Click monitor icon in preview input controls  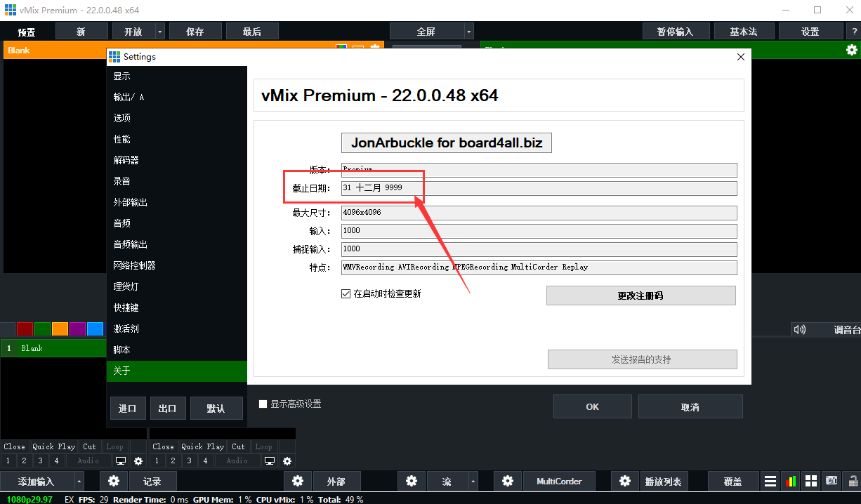121,461
